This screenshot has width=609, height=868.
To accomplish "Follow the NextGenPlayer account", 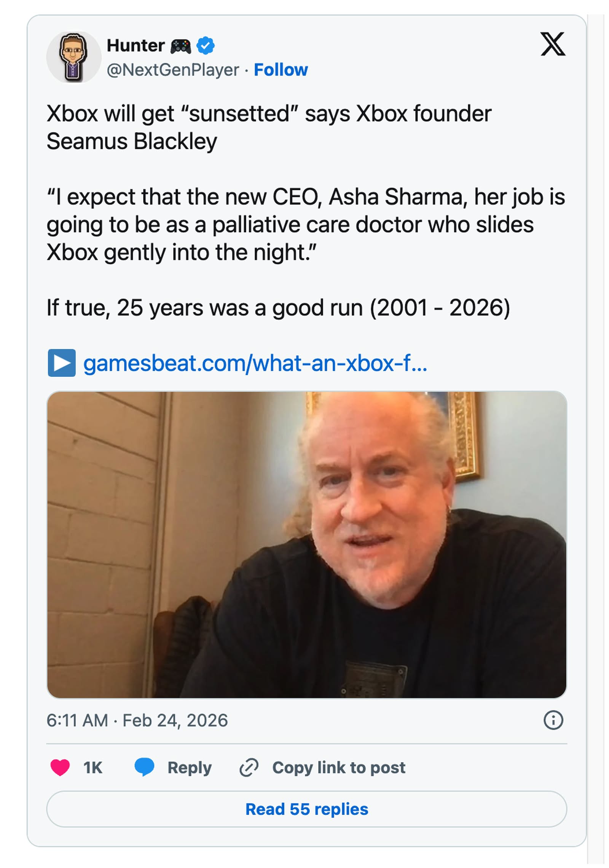I will 281,70.
